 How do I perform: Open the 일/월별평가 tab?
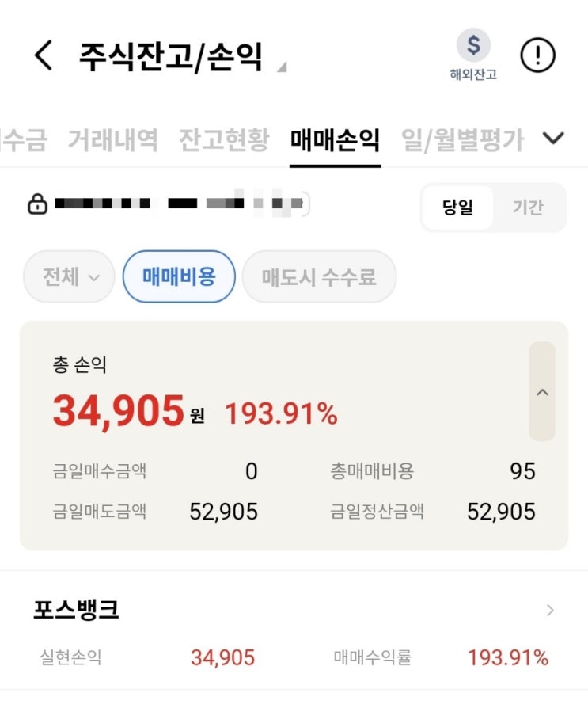pyautogui.click(x=462, y=139)
